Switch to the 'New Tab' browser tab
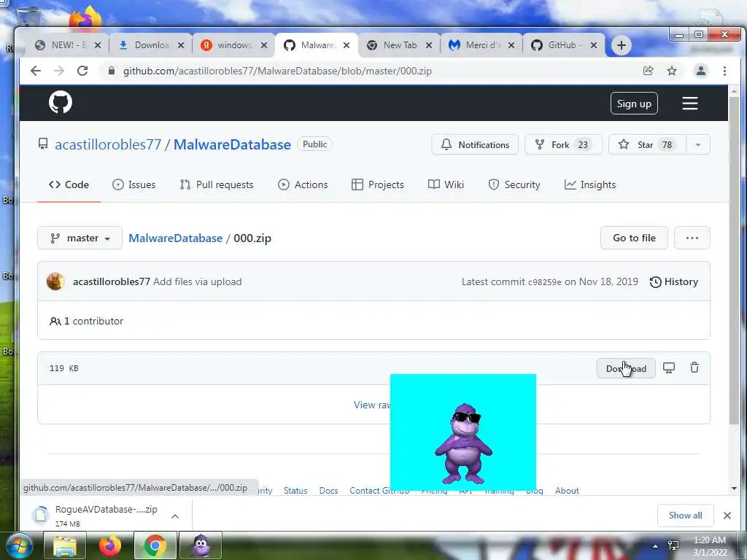The width and height of the screenshot is (747, 560). point(399,45)
